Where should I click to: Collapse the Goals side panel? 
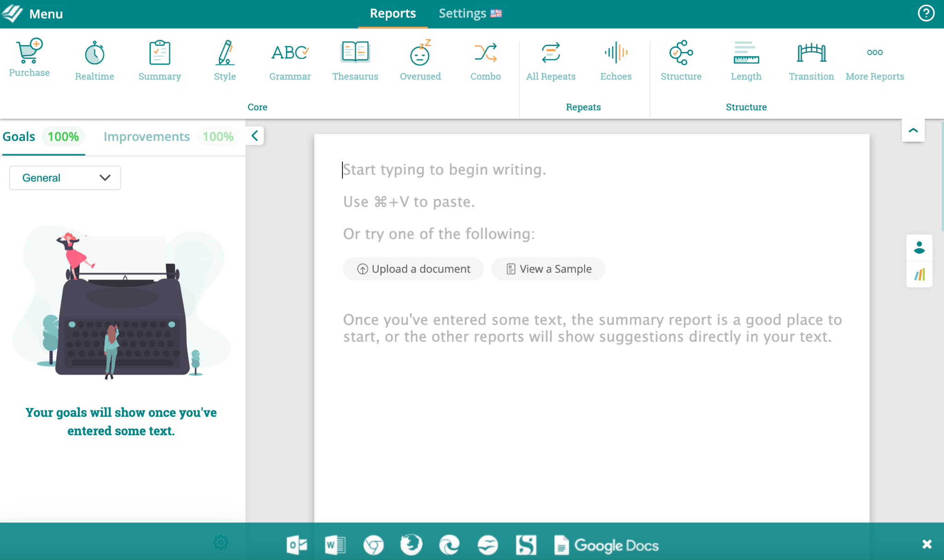pyautogui.click(x=255, y=136)
